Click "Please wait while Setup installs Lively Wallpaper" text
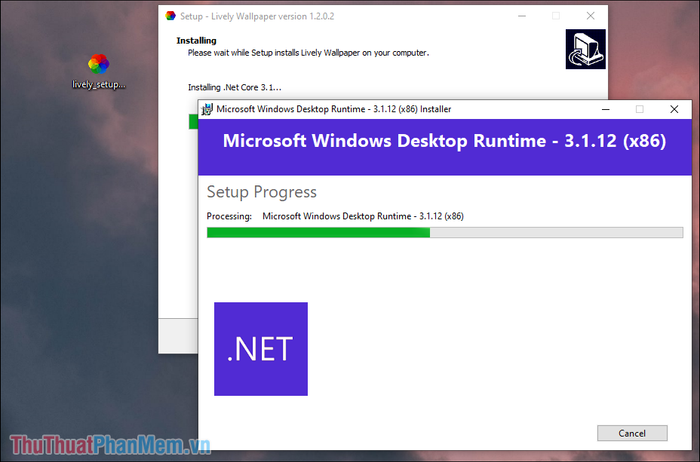The image size is (700, 462). point(308,53)
